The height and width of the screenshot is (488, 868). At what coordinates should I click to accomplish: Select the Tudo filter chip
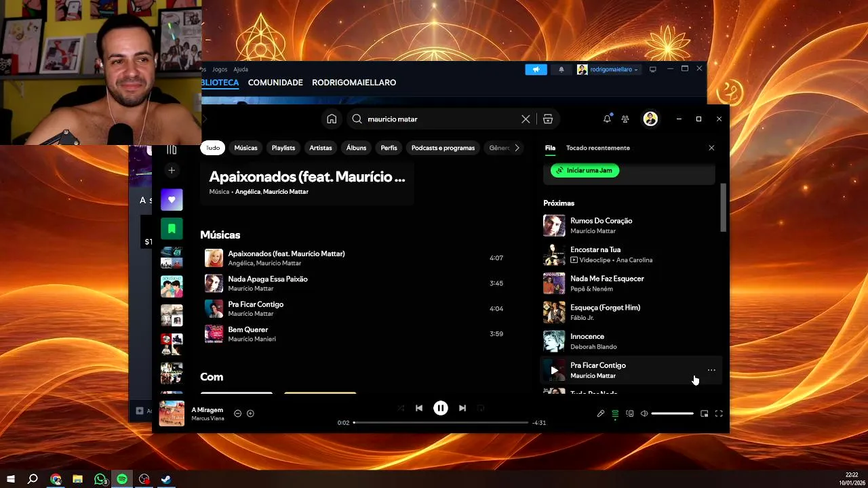tap(213, 148)
